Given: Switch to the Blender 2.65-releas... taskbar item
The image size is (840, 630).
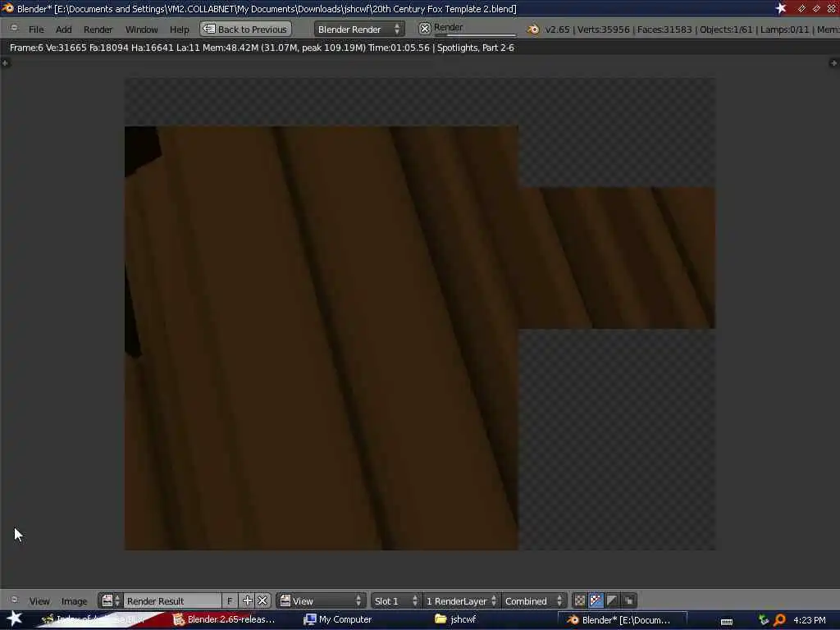Looking at the screenshot, I should click(x=224, y=619).
